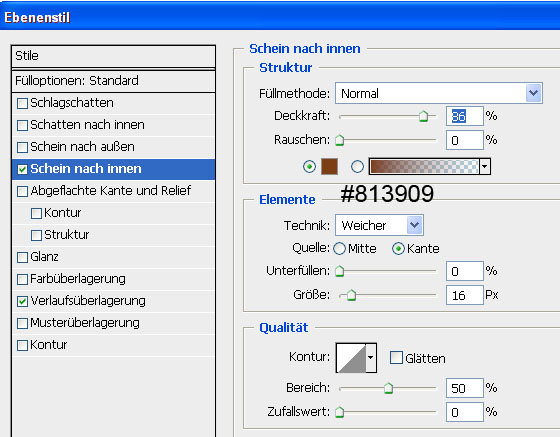560x437 pixels.
Task: Enable the Glätten checkbox
Action: point(396,358)
